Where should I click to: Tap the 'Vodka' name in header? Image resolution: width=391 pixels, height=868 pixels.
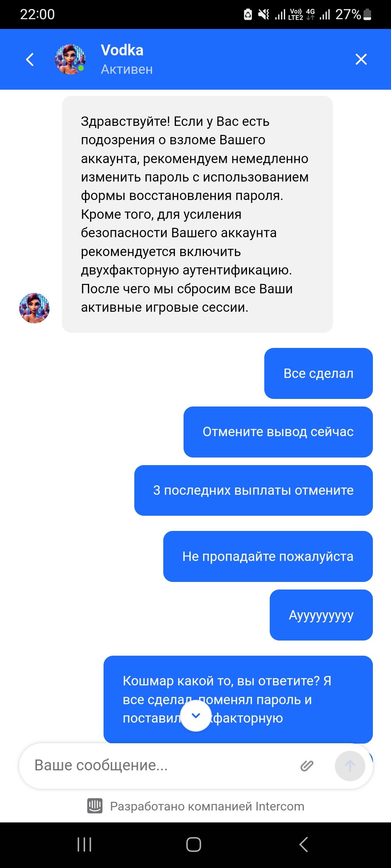[x=122, y=50]
